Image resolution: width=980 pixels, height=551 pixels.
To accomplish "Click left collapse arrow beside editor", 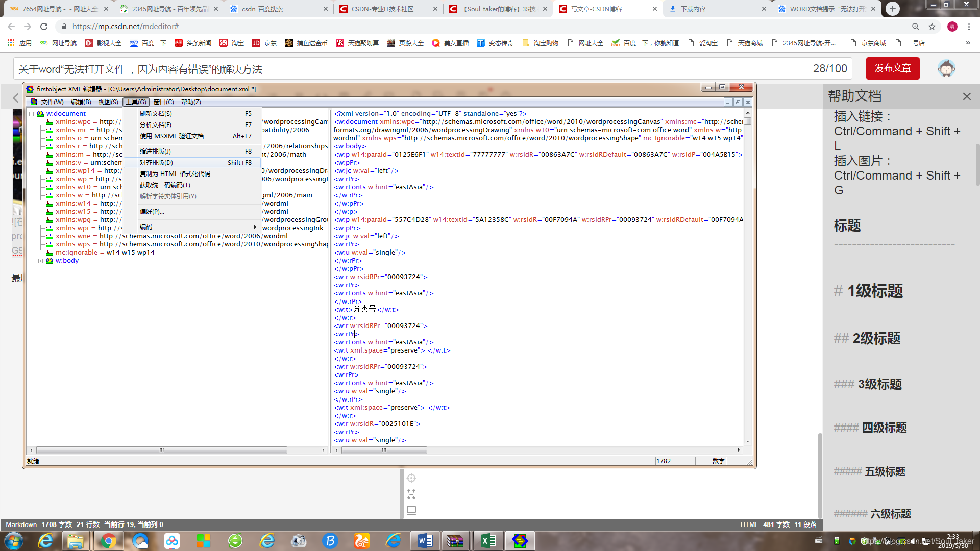I will (16, 98).
